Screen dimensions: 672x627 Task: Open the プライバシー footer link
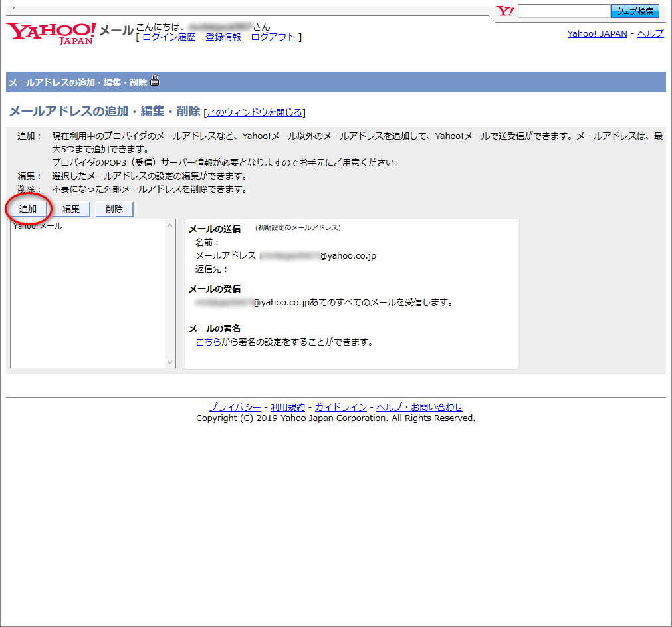click(235, 407)
